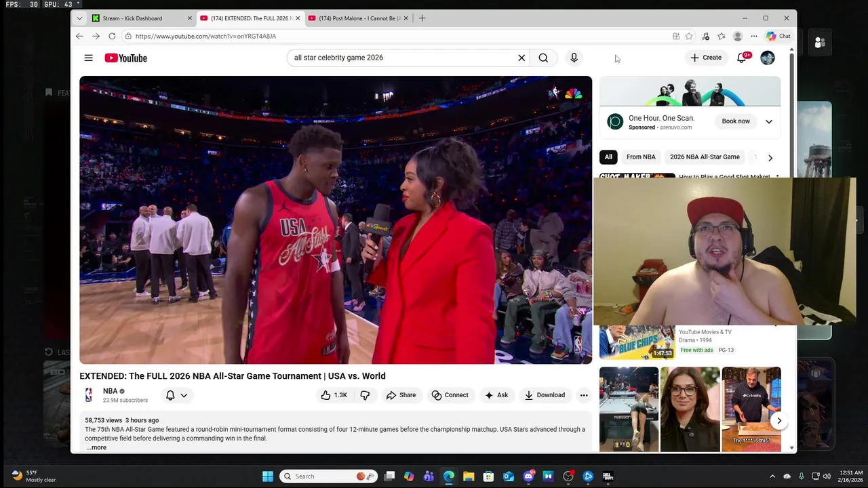Open Copilot Chat in Edge

point(778,36)
